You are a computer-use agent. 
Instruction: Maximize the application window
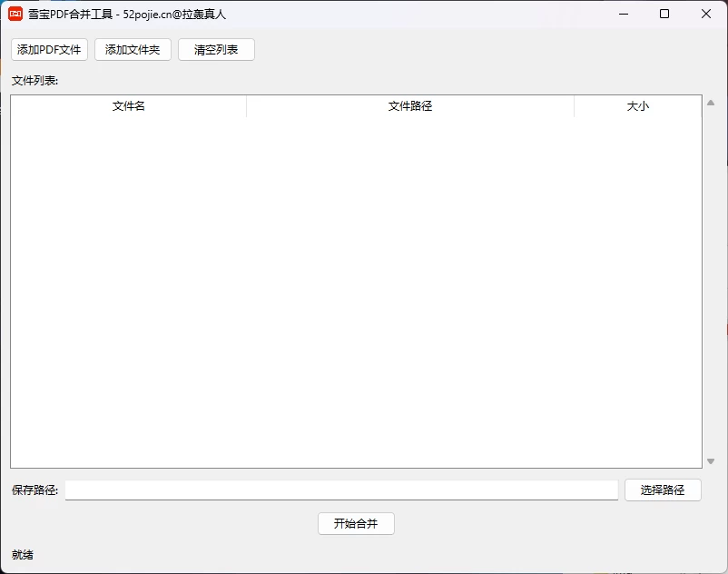[665, 14]
